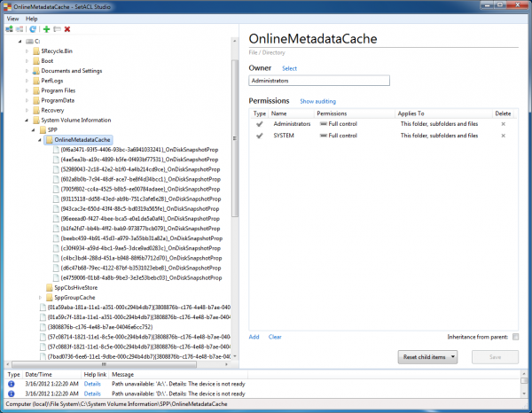Click the Add permission link

(254, 337)
